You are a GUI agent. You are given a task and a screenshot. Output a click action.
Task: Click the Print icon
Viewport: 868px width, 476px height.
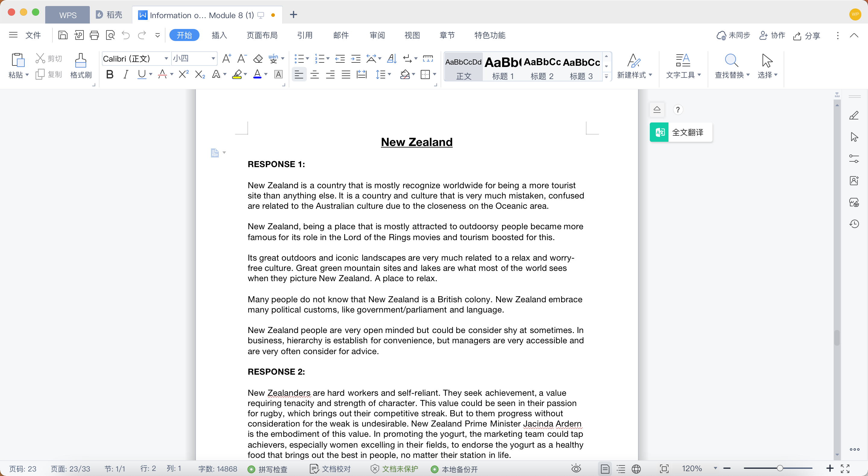[94, 35]
